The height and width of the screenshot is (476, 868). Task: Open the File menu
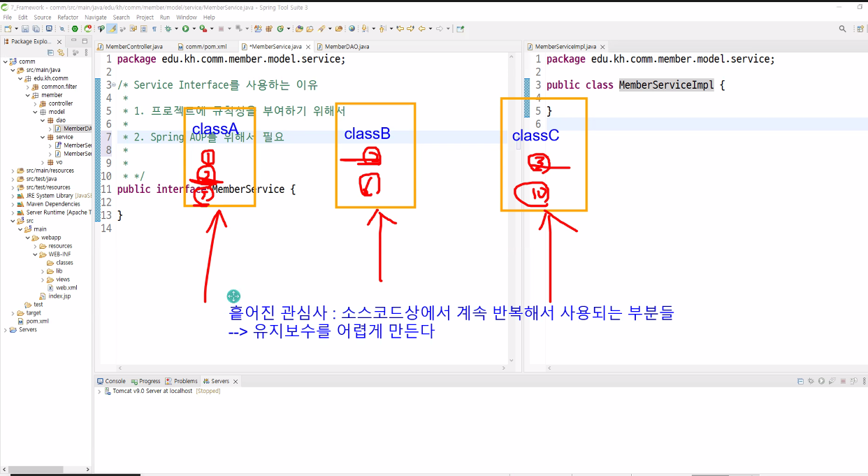(x=7, y=17)
